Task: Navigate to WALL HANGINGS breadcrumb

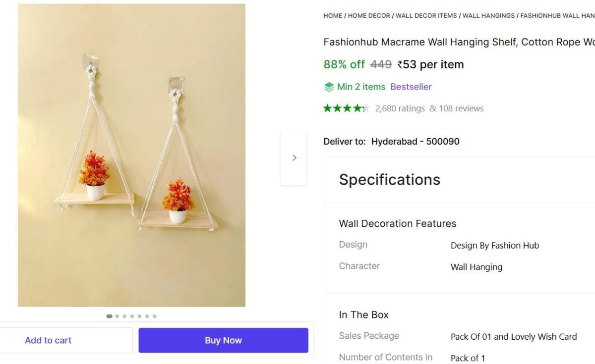Action: click(489, 16)
